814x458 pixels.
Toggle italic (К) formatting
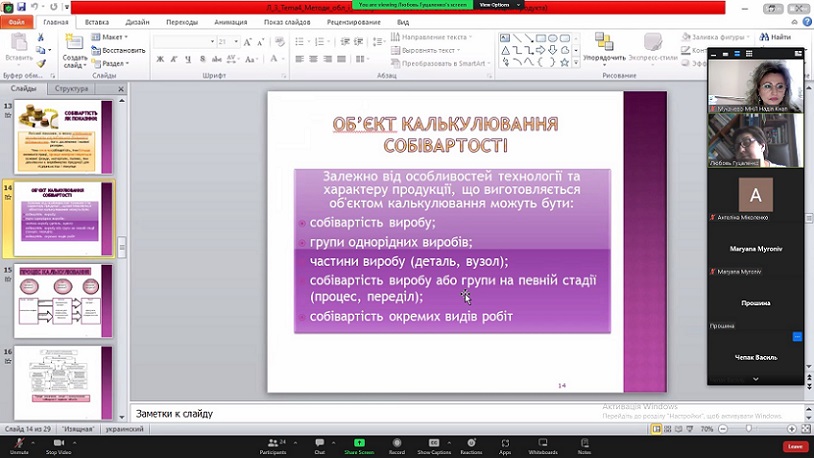(x=174, y=59)
